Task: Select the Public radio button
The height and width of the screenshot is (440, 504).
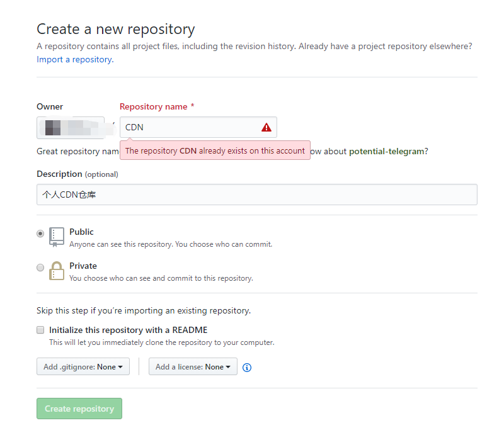Action: (x=40, y=233)
